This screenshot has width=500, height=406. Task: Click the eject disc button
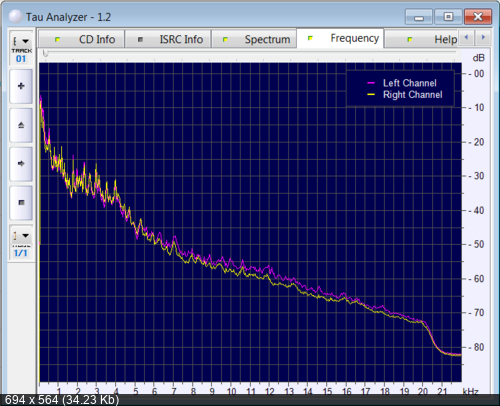coord(21,125)
